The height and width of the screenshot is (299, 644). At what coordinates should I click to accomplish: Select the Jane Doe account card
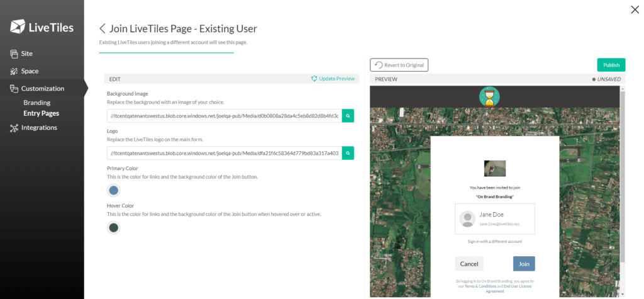tap(495, 219)
